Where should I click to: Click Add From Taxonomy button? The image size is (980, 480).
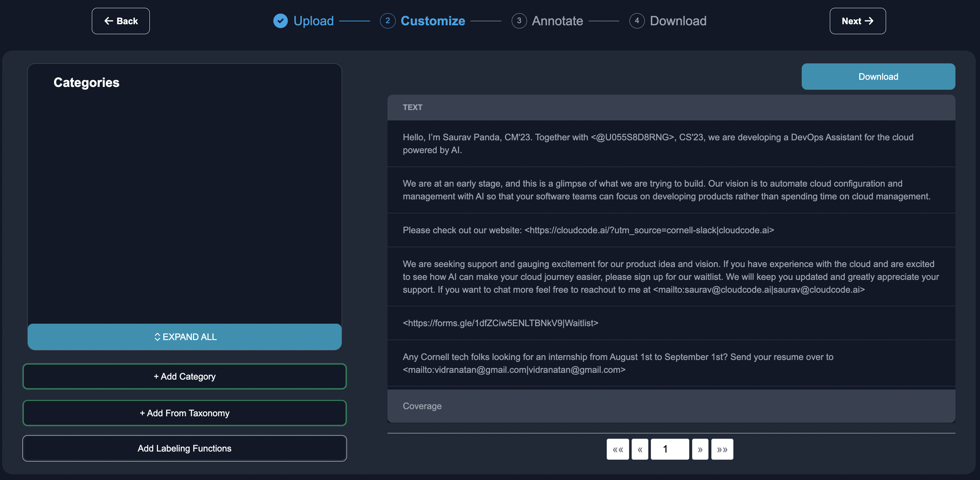point(184,413)
